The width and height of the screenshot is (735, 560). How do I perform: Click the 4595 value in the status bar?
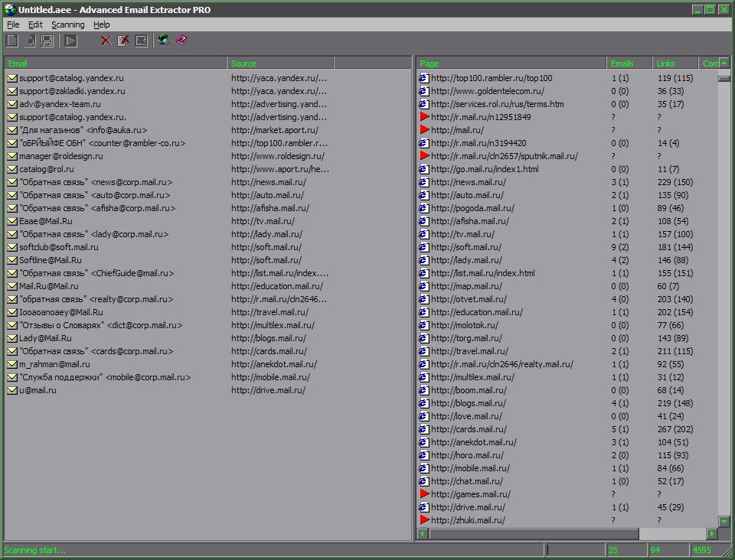(x=702, y=550)
